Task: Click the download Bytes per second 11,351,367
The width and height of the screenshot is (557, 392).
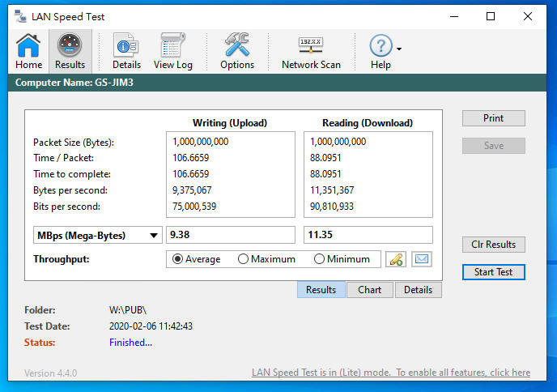Action: pyautogui.click(x=332, y=190)
